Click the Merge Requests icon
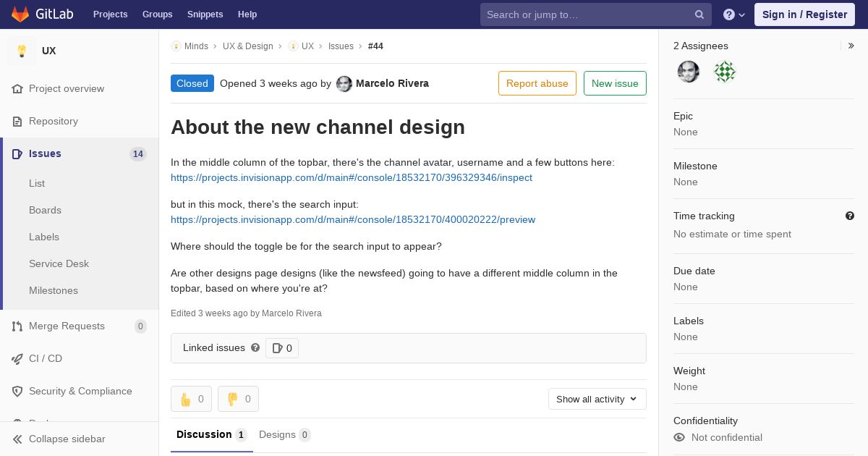 click(x=17, y=326)
